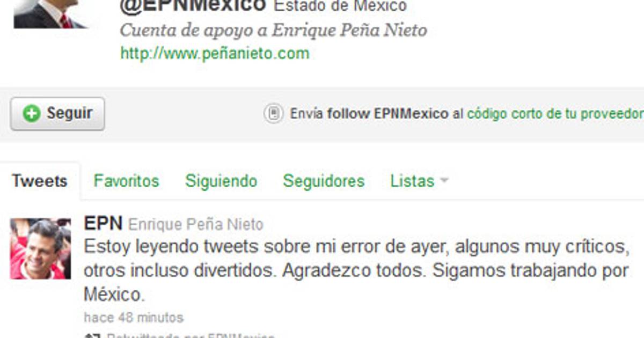Click the @EPNMexico handle in the header

coord(192,6)
